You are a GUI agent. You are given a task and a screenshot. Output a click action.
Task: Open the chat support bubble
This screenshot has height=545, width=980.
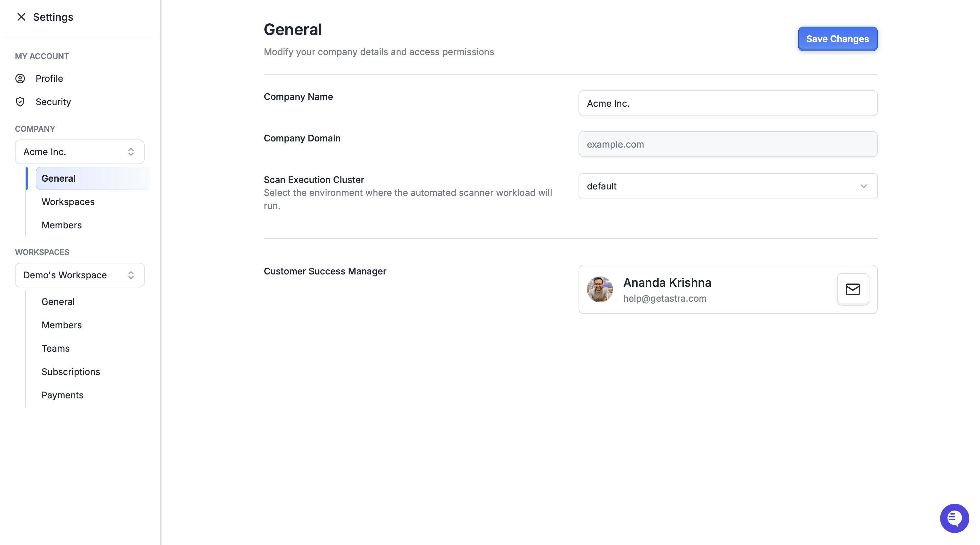coord(954,518)
